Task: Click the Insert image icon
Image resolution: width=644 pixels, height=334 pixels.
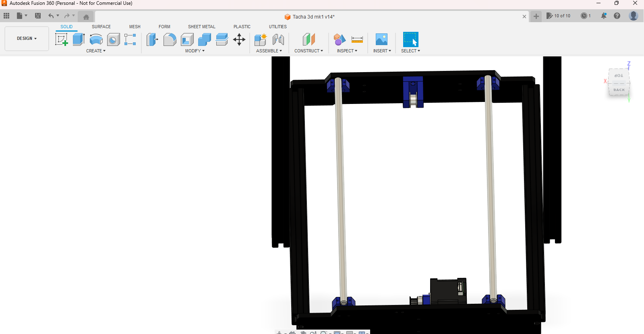Action: [x=381, y=39]
